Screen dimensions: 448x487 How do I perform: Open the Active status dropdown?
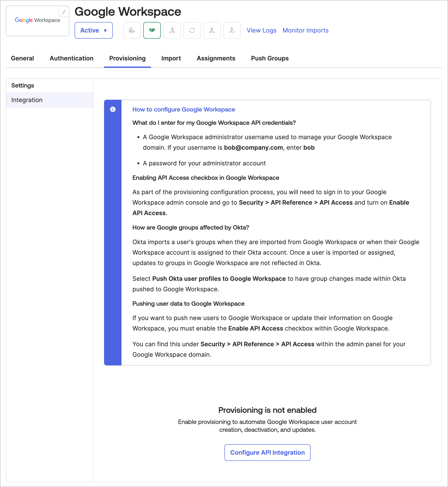(94, 30)
